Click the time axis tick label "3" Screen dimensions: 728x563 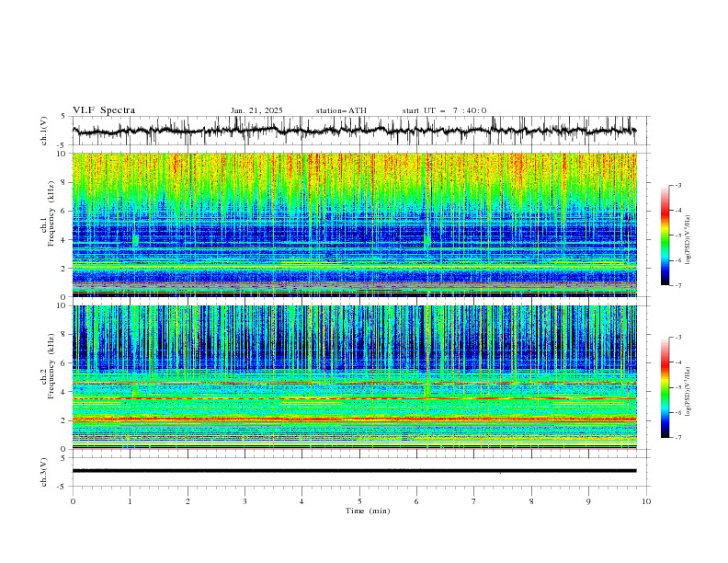point(245,501)
